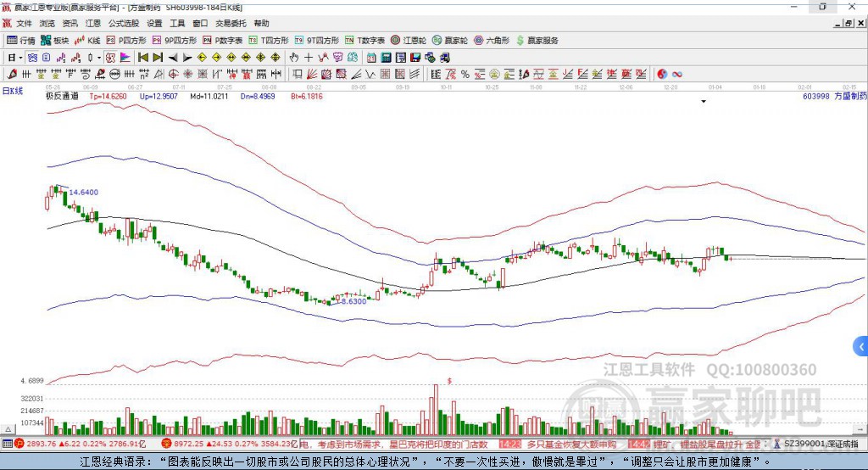Click stock code 603998 label
Viewport: 868px width, 470px height.
pyautogui.click(x=816, y=96)
